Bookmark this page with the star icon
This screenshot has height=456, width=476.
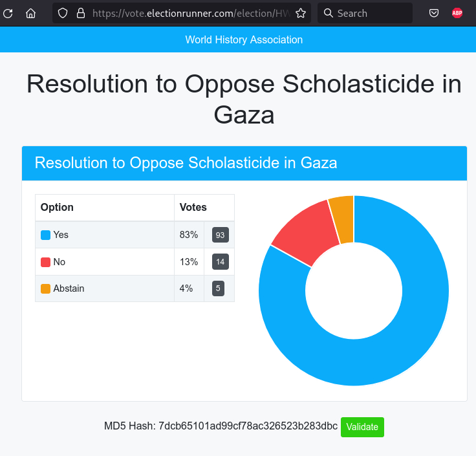pos(301,13)
